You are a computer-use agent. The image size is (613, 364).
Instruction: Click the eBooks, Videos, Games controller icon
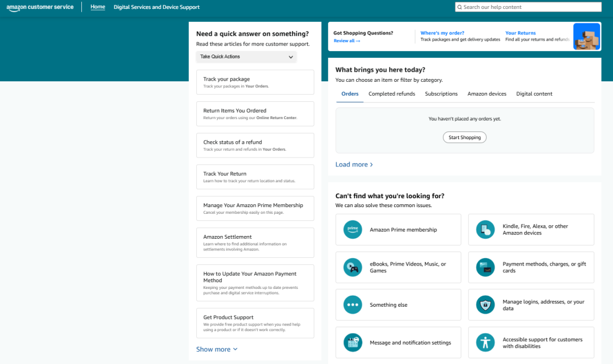point(353,267)
